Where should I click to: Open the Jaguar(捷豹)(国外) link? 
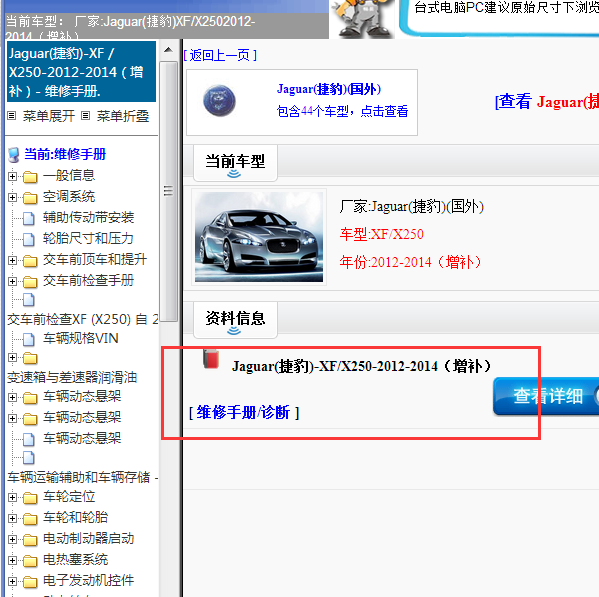point(329,89)
